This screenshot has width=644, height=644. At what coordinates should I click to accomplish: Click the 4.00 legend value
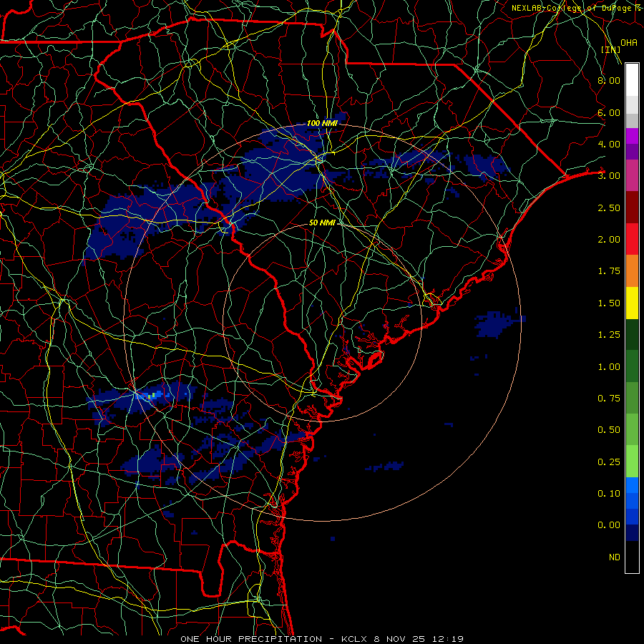click(609, 144)
